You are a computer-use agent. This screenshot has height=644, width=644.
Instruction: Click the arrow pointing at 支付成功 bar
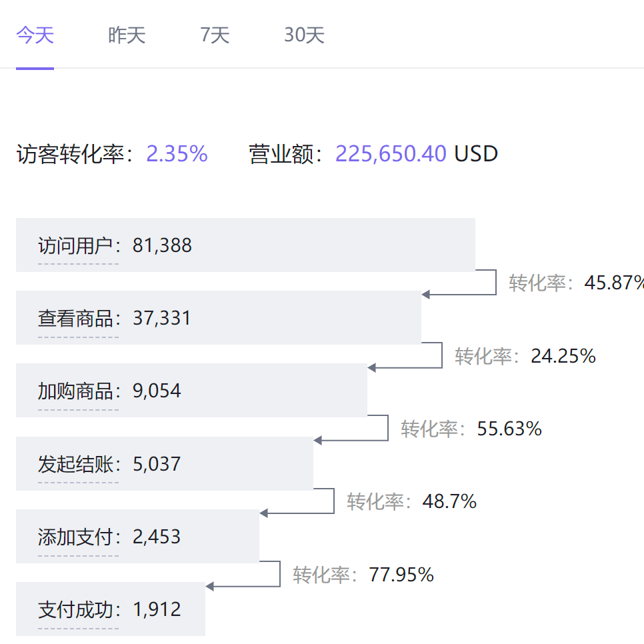pos(211,587)
